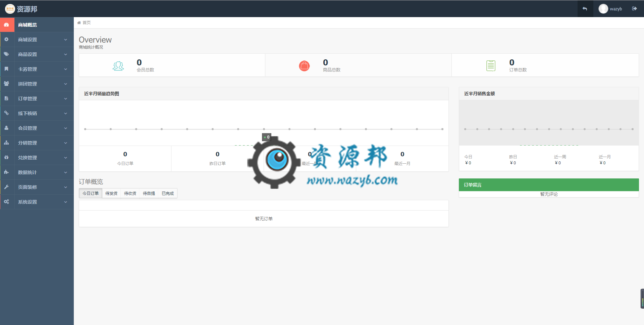Expand the 分销管理 menu chevron
Viewport: 644px width, 325px height.
pos(65,143)
